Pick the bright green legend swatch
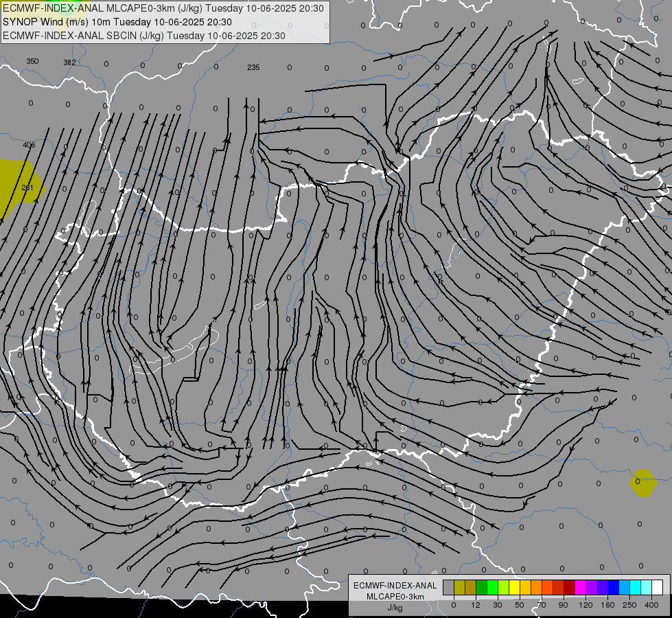 pyautogui.click(x=492, y=587)
